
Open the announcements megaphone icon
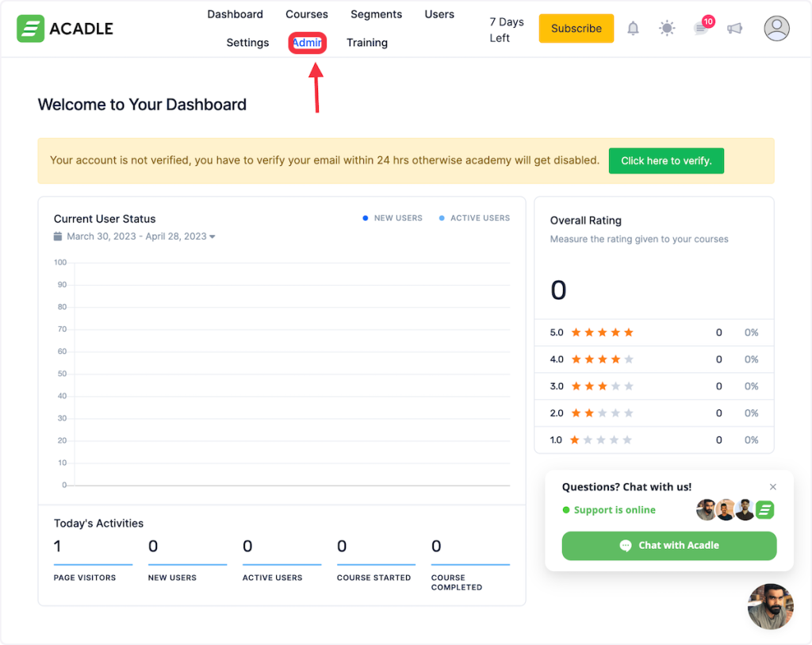click(x=734, y=29)
